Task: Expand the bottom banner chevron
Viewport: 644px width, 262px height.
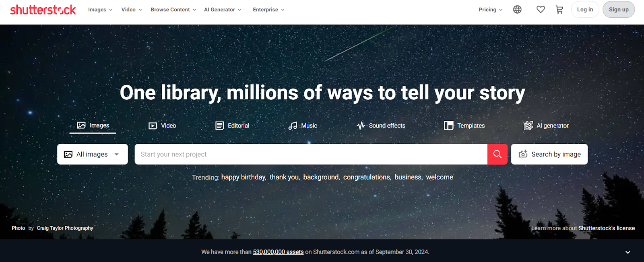Action: [x=628, y=252]
